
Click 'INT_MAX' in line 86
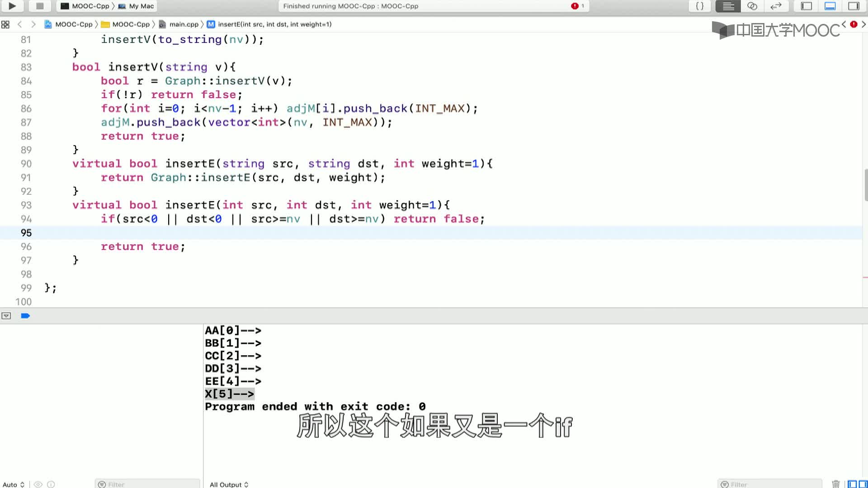[x=439, y=108]
